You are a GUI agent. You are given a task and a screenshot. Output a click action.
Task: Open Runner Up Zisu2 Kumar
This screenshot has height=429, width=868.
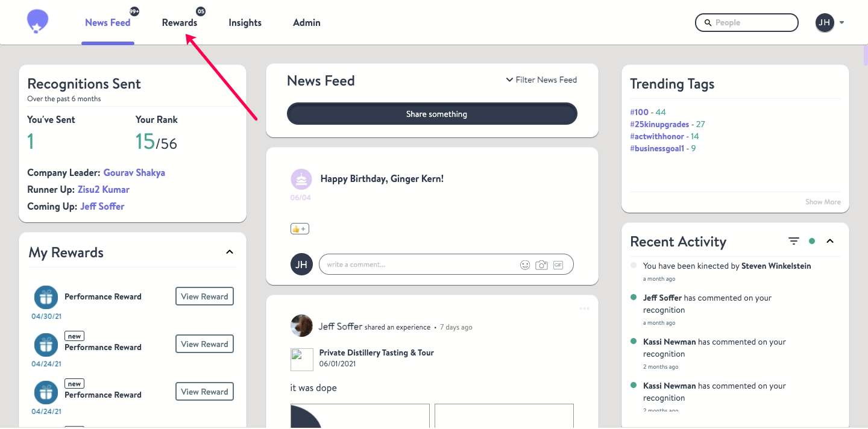(x=104, y=190)
